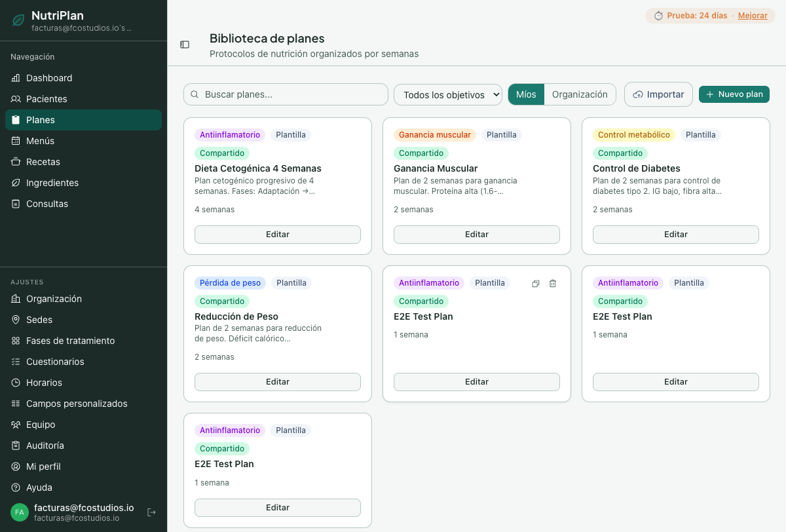786x532 pixels.
Task: Open Dashboard from the sidebar
Action: point(49,78)
